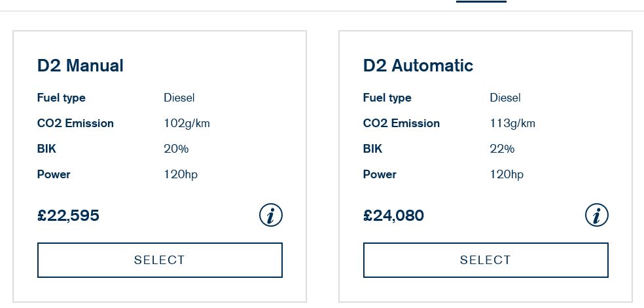
Task: Click the £24,080 price
Action: 393,216
